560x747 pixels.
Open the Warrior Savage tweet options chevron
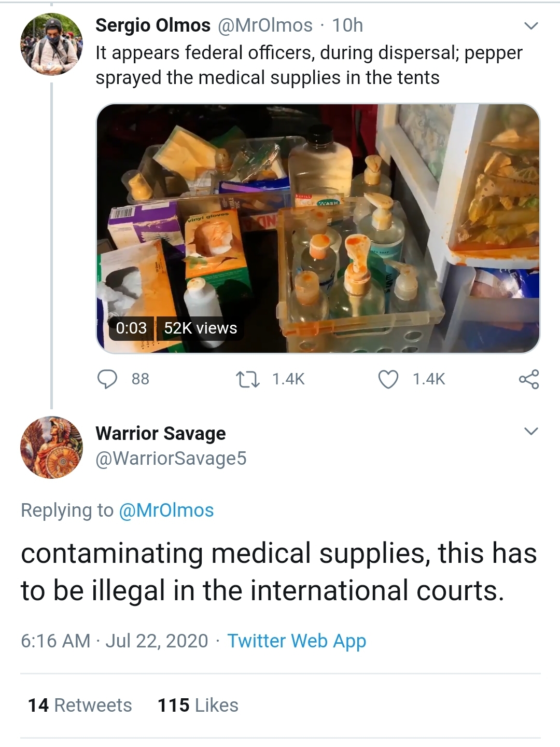coord(531,431)
